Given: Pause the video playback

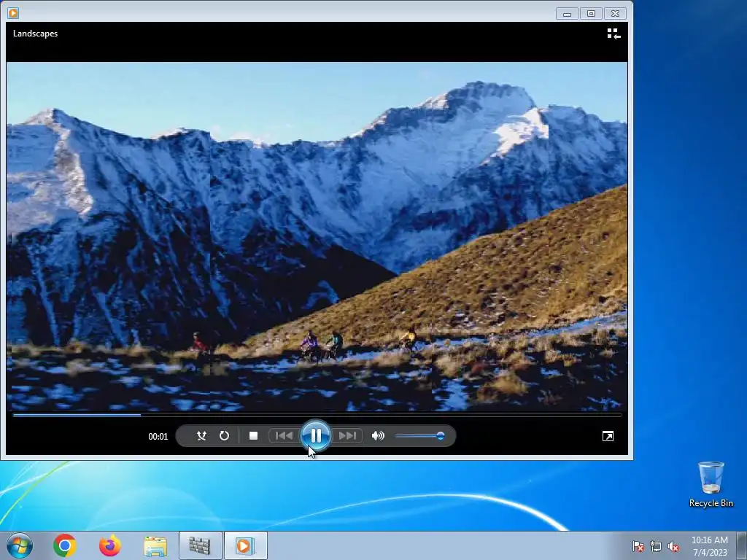Looking at the screenshot, I should pyautogui.click(x=315, y=436).
